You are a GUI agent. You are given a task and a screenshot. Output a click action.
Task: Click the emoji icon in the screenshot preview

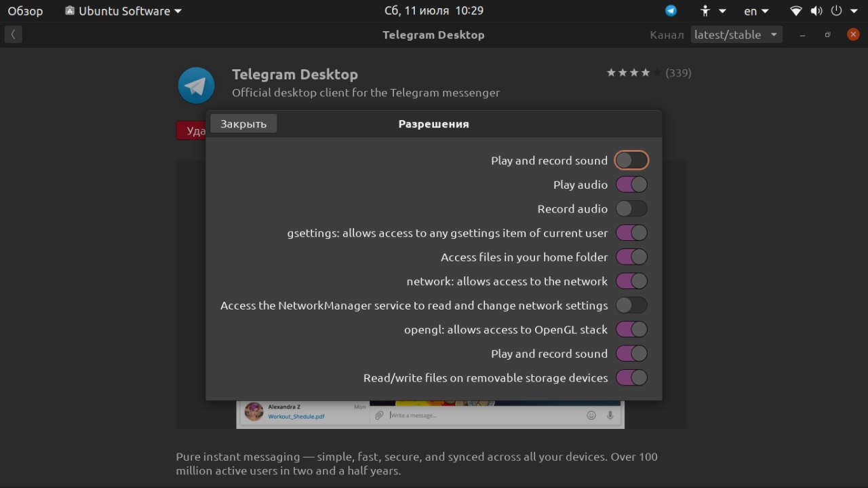click(x=591, y=415)
